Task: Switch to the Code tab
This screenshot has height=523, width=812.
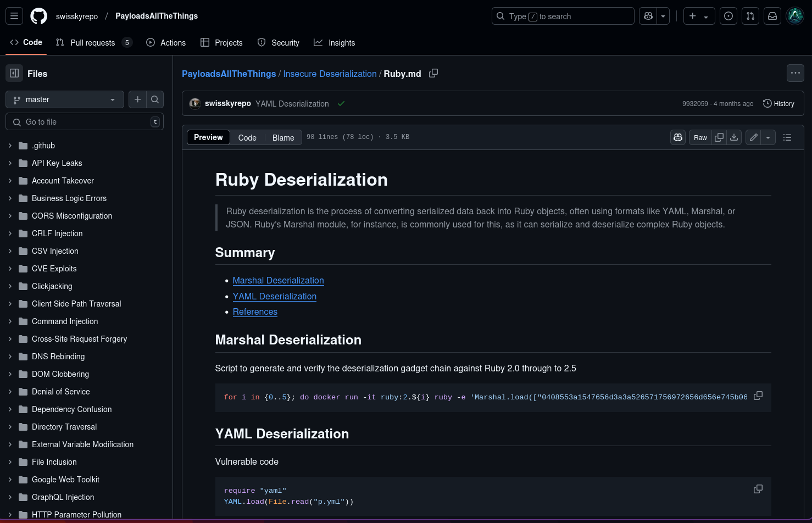Action: (x=26, y=42)
